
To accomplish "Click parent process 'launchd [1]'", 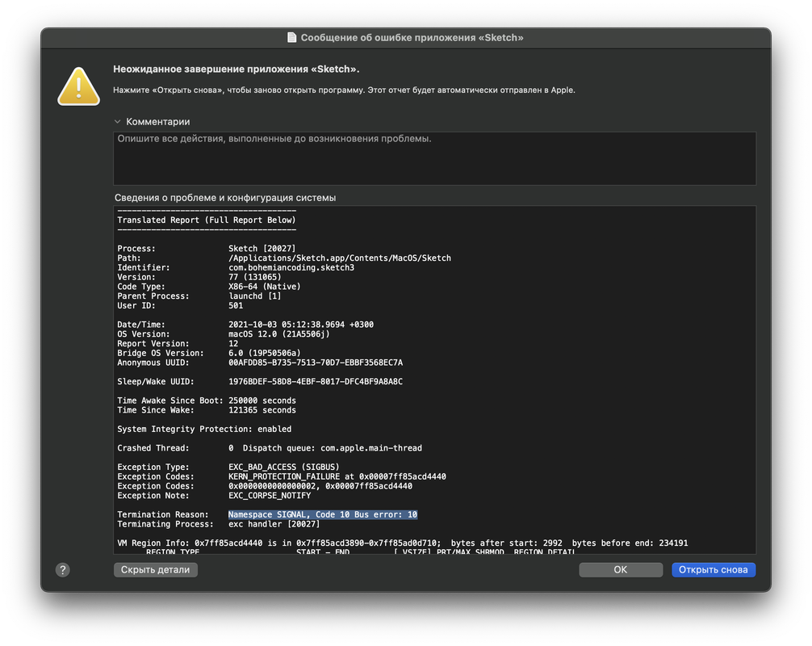I will pos(255,296).
